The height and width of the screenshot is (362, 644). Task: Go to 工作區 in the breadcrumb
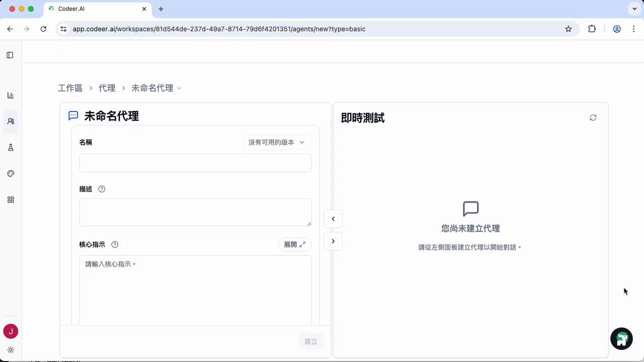point(70,88)
